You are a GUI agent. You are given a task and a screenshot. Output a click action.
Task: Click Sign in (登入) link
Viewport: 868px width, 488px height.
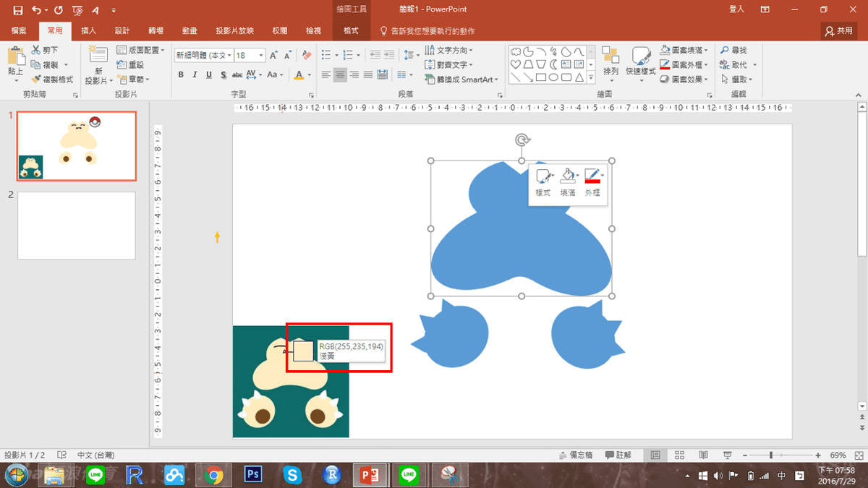point(736,9)
